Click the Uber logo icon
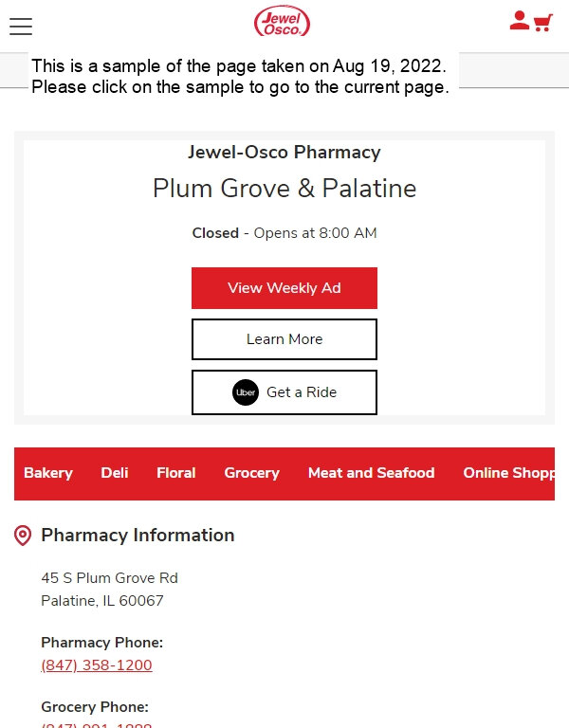This screenshot has width=569, height=728. 246,392
